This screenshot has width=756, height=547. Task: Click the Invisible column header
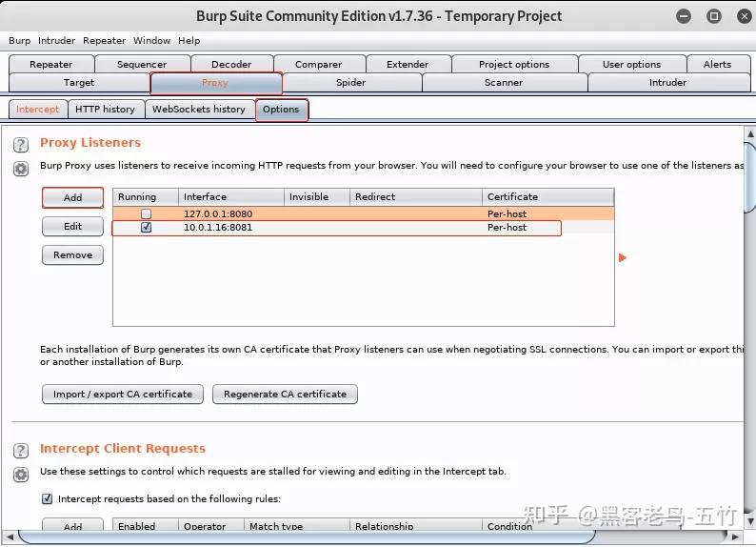point(317,197)
